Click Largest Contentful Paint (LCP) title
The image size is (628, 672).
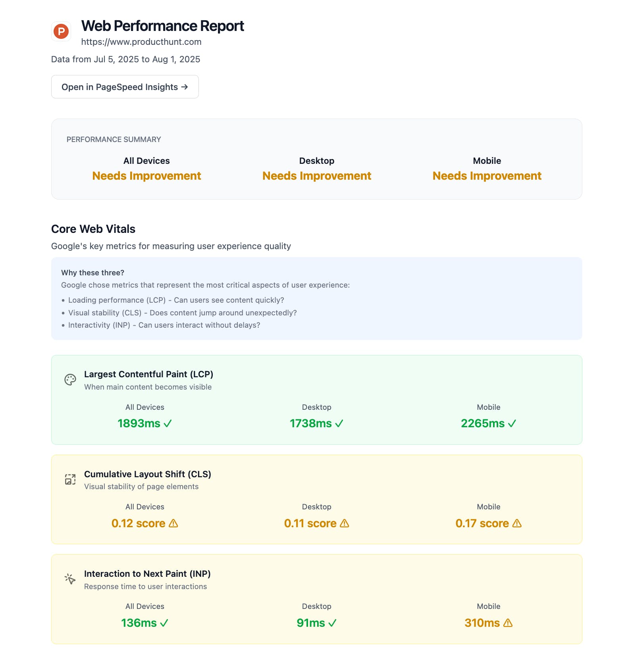[149, 374]
